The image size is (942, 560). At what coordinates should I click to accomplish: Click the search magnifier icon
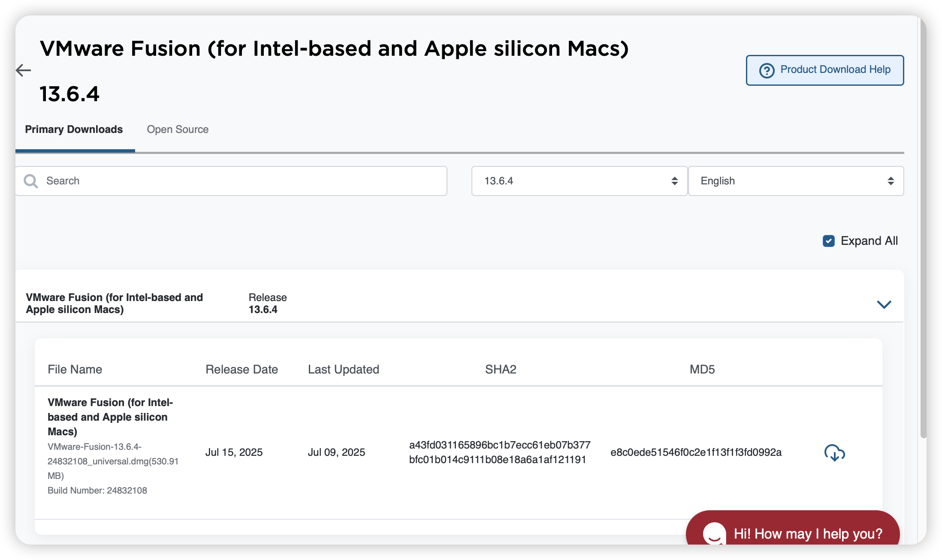coord(30,181)
